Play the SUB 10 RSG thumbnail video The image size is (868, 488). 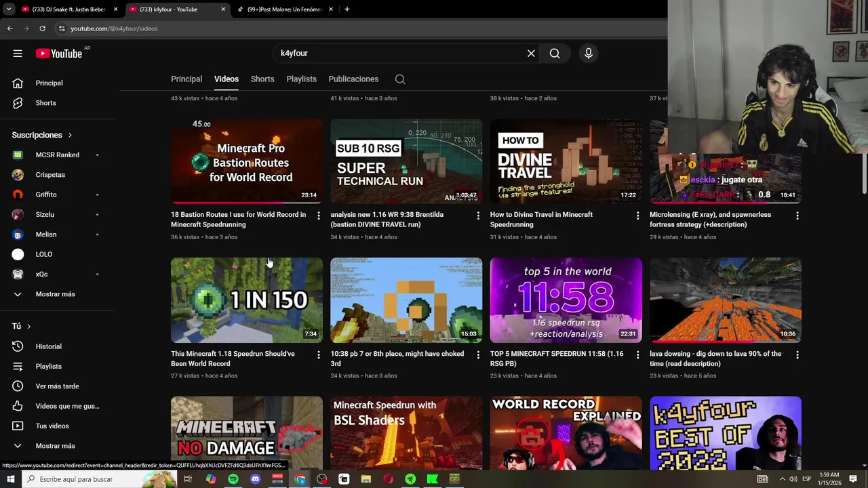(x=406, y=161)
